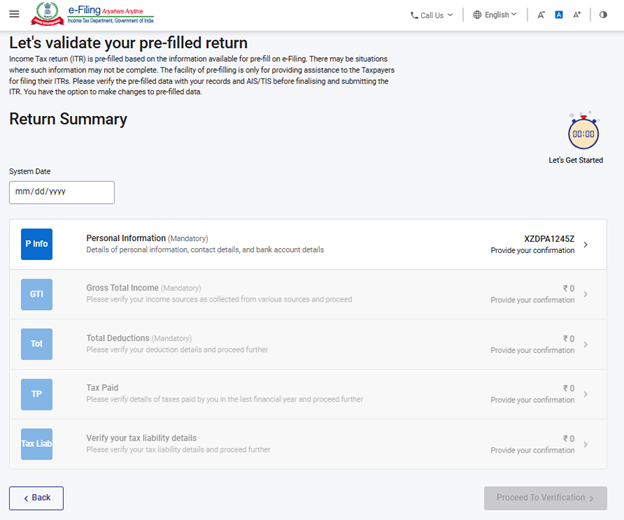Reset font size with blue A icon
624x520 pixels.
tap(559, 15)
